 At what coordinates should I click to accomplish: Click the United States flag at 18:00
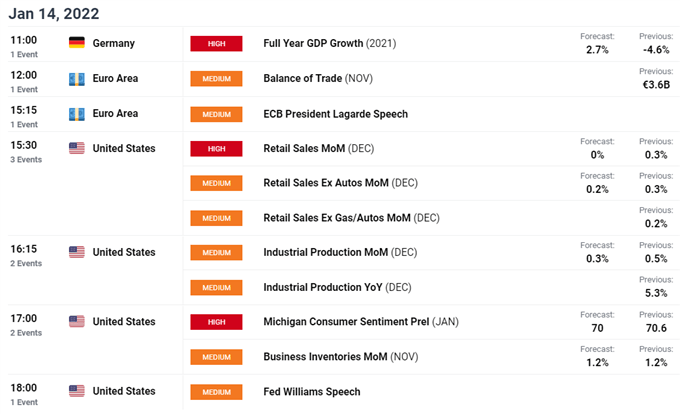click(77, 391)
